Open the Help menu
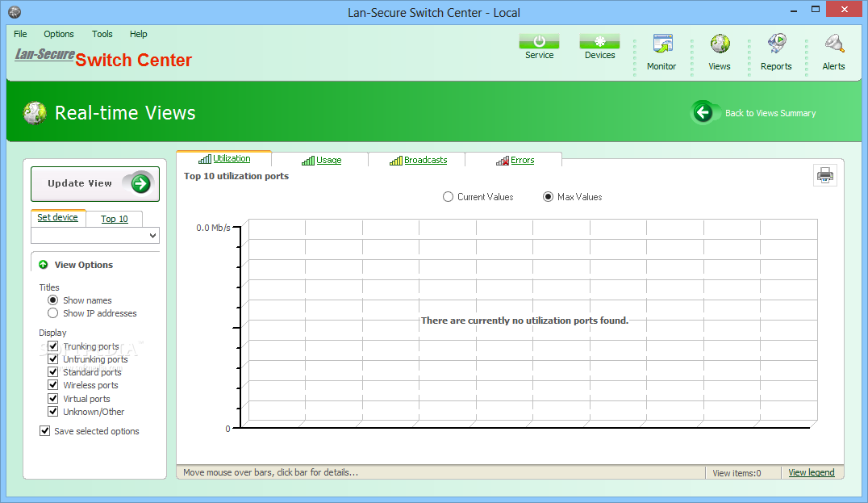The height and width of the screenshot is (503, 868). [x=139, y=34]
